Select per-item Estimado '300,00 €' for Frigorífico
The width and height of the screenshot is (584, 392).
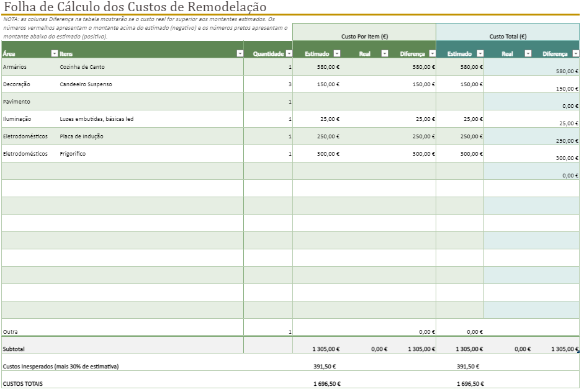(328, 154)
